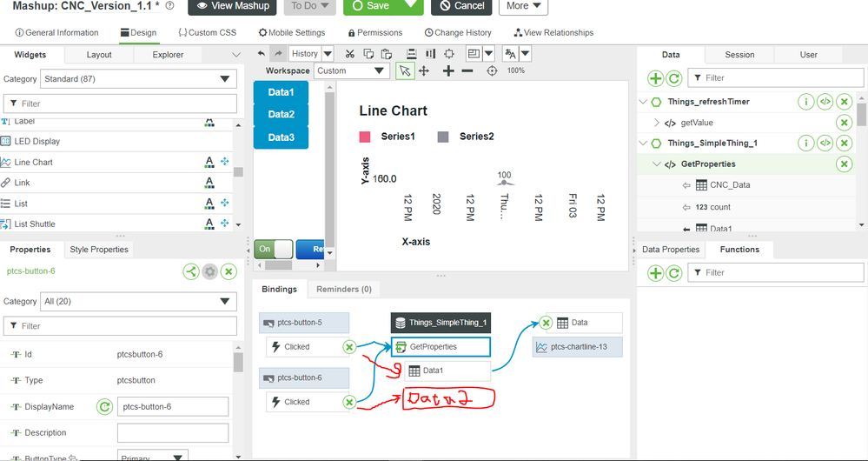Click the View Mashup button

tap(232, 6)
